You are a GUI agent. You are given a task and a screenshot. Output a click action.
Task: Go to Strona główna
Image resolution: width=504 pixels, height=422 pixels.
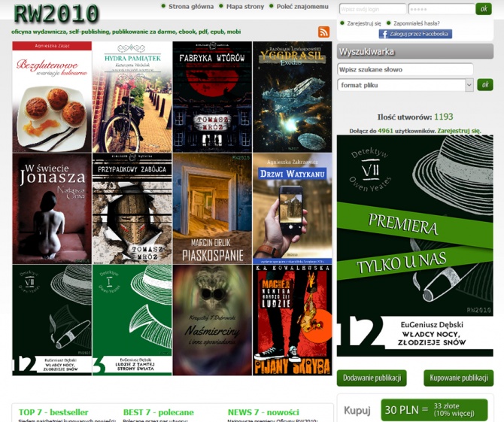191,7
